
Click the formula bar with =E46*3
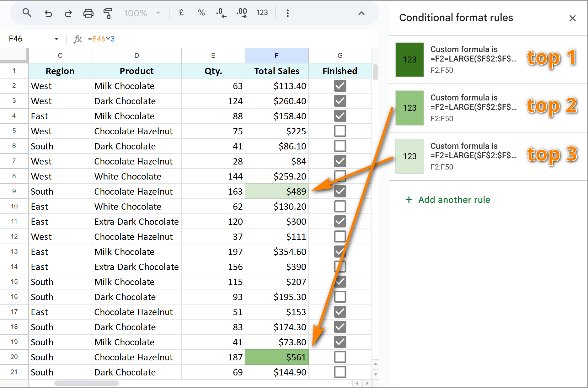(x=232, y=39)
